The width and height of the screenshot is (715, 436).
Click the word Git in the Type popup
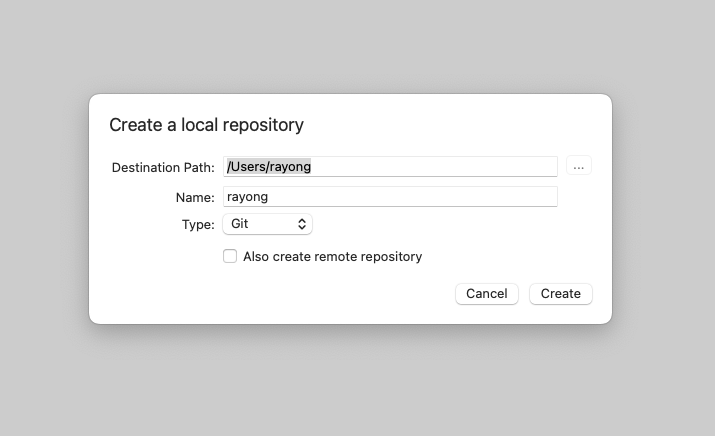(x=239, y=224)
